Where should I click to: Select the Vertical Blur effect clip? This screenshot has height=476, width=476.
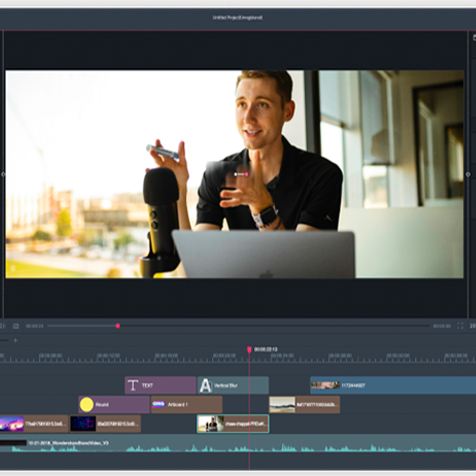pyautogui.click(x=233, y=385)
